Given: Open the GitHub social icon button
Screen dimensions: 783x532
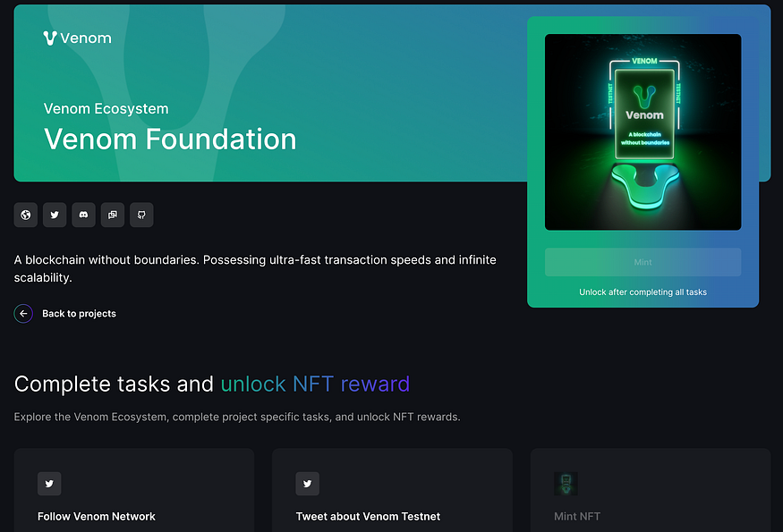Looking at the screenshot, I should coord(141,215).
